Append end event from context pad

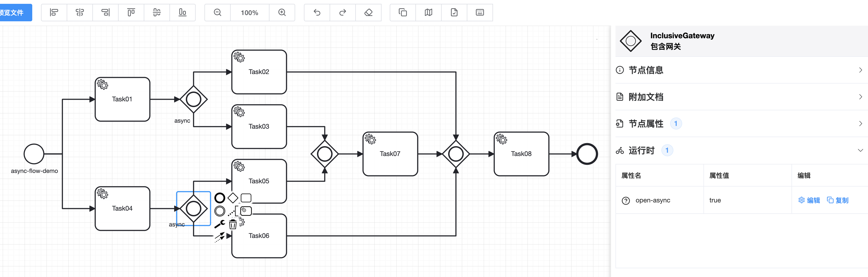(220, 198)
